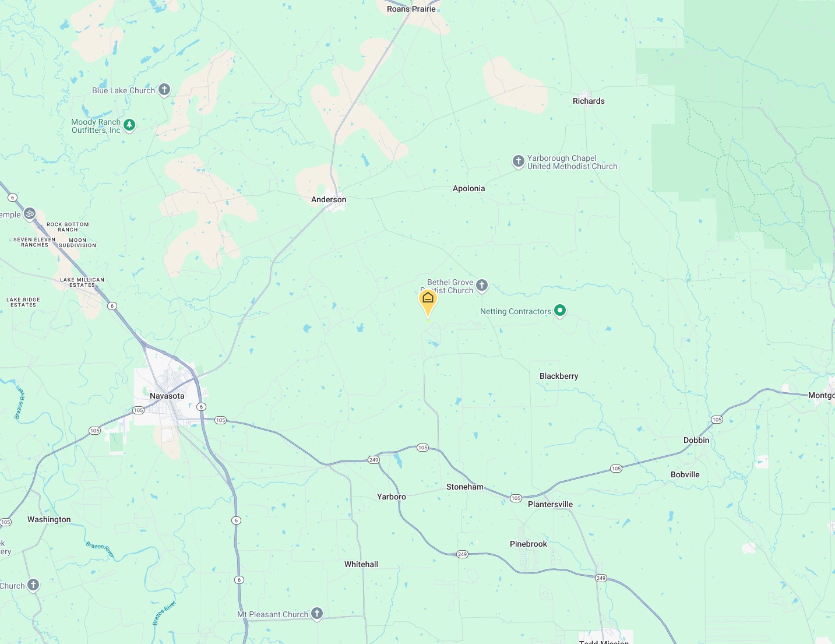The width and height of the screenshot is (835, 644).
Task: Select the Anderson town label
Action: [x=329, y=199]
